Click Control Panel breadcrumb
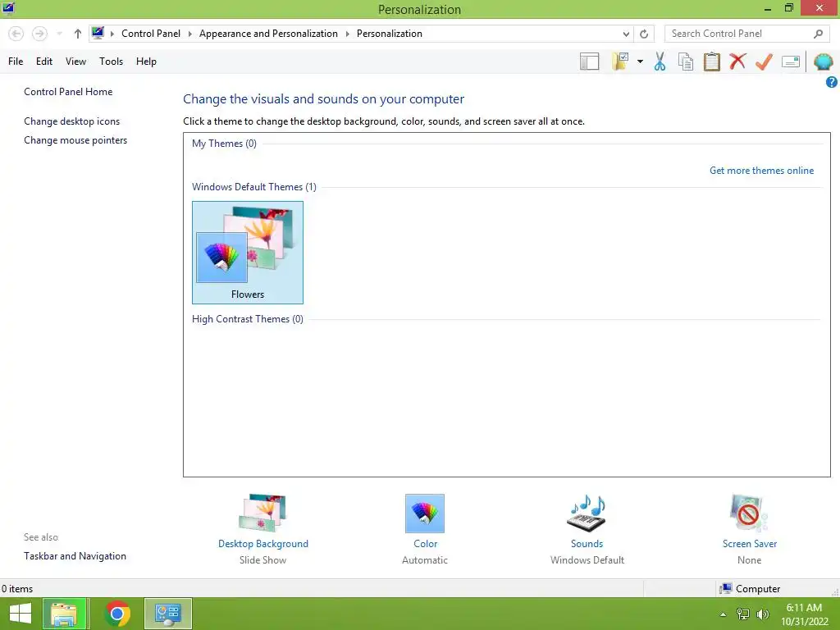The width and height of the screenshot is (840, 630). (x=151, y=34)
